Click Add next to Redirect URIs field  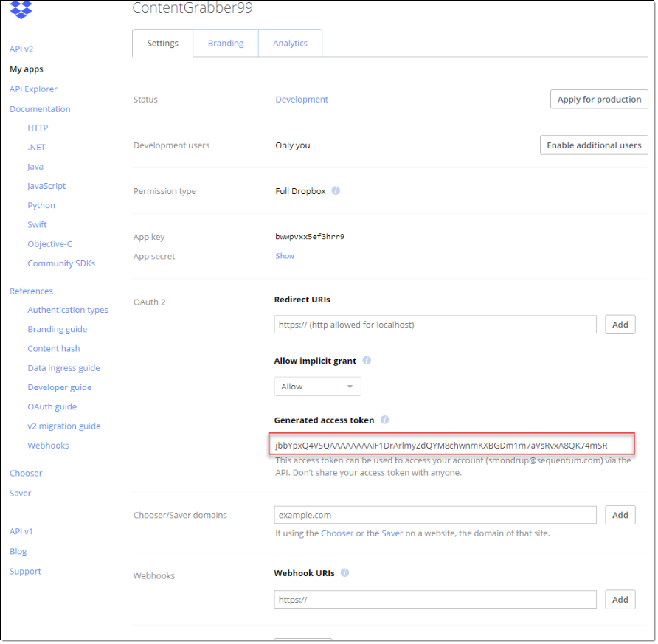(620, 324)
